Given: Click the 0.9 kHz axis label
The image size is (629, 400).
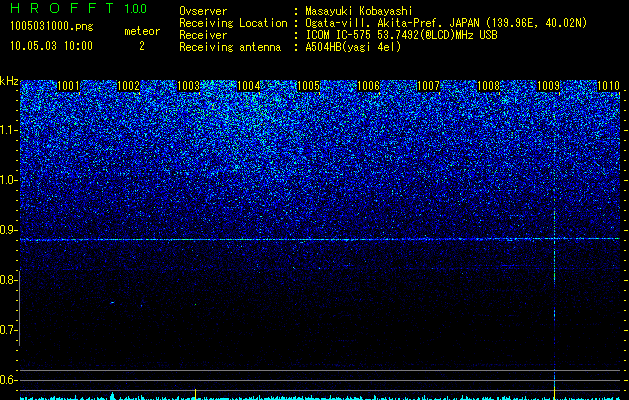Looking at the screenshot, I should pyautogui.click(x=9, y=230).
